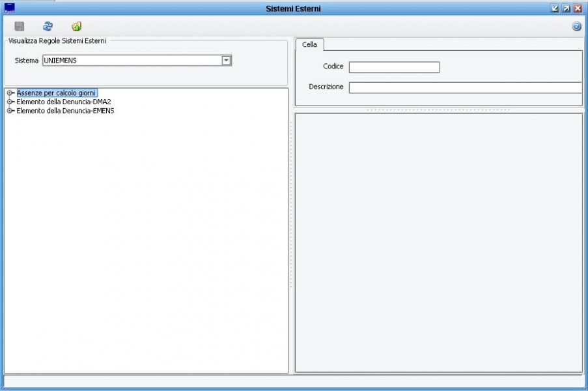Viewport: 588px width, 391px height.
Task: Maximize the Sistemi Esterni window
Action: tap(567, 8)
